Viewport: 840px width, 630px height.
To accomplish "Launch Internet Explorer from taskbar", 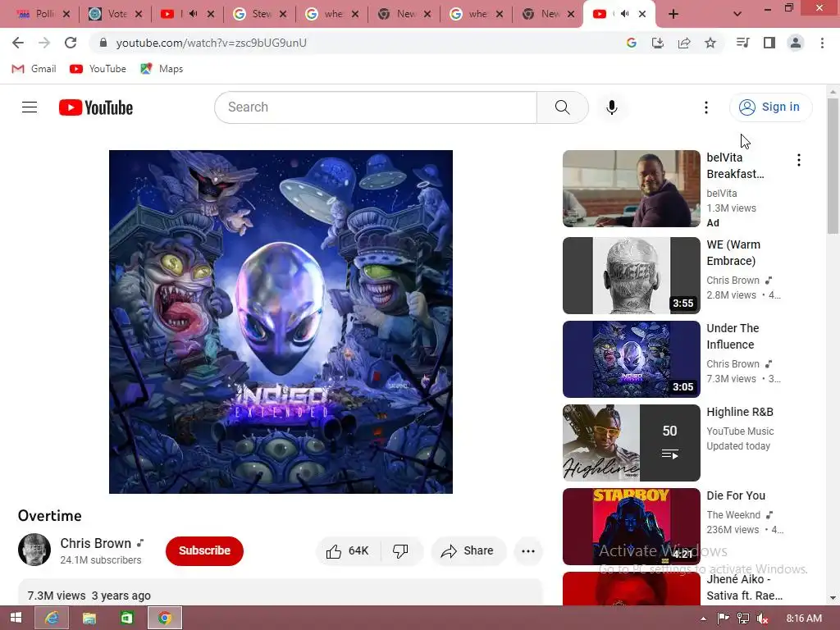I will pos(52,619).
